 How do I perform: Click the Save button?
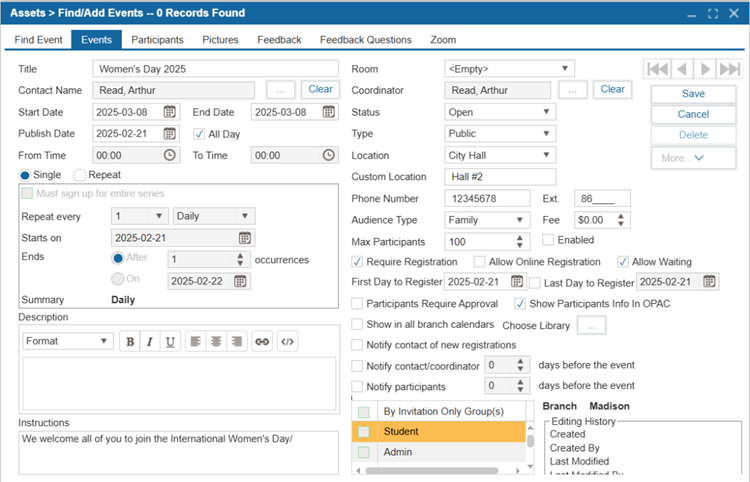coord(693,94)
